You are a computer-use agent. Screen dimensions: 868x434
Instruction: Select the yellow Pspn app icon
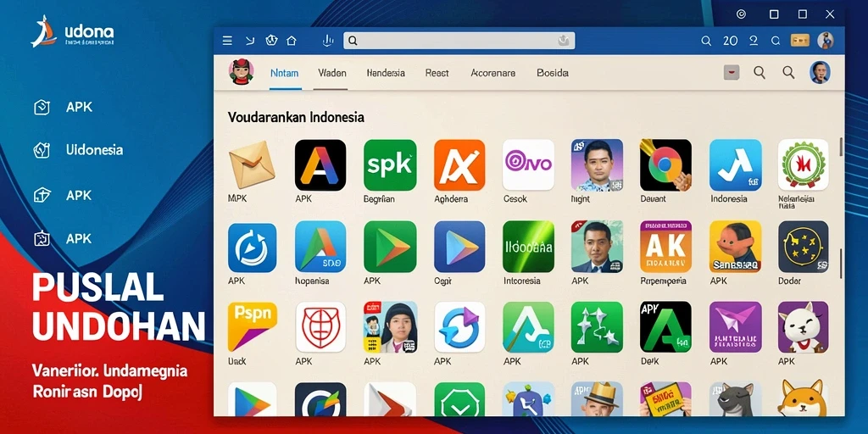pyautogui.click(x=252, y=326)
